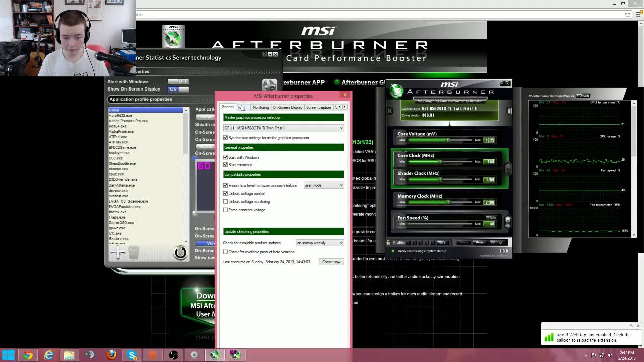This screenshot has height=362, width=644.
Task: Click the Core Clock value field 880
Action: [490, 162]
